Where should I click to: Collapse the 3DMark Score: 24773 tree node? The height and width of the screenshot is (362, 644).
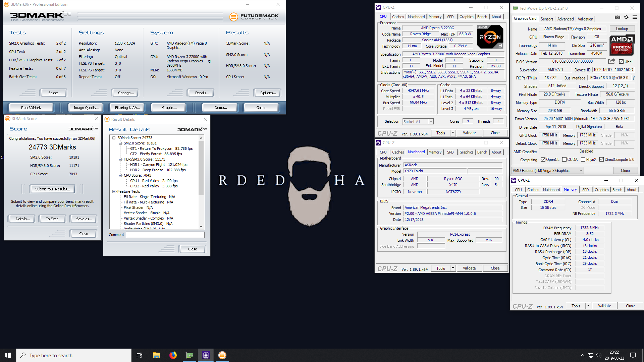point(114,138)
